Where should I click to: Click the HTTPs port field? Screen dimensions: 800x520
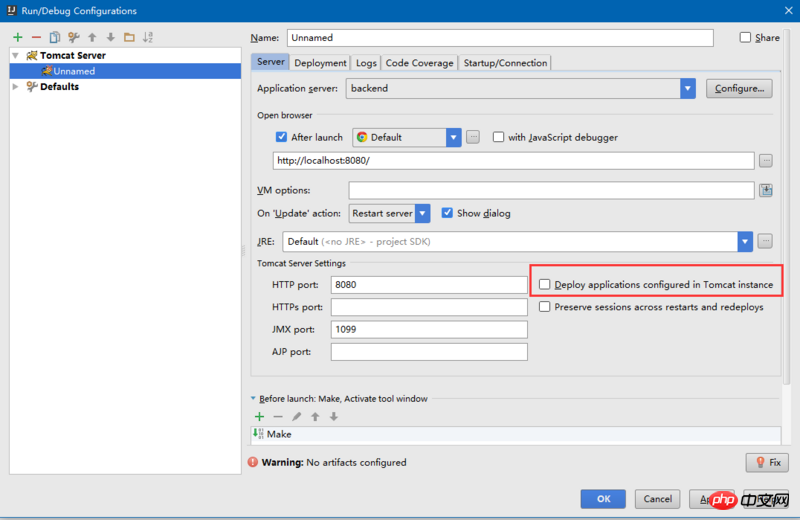[429, 307]
